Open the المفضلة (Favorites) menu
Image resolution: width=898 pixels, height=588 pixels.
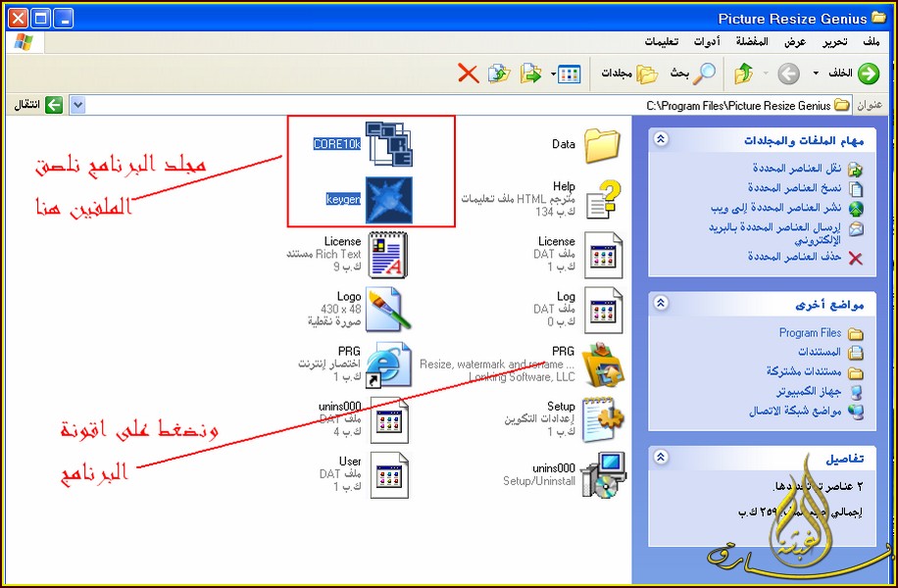coord(752,42)
